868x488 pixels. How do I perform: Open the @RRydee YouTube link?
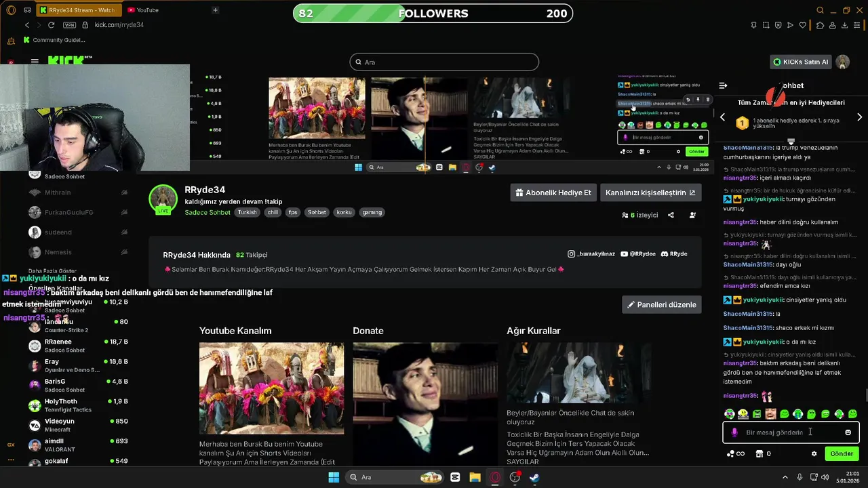point(638,254)
